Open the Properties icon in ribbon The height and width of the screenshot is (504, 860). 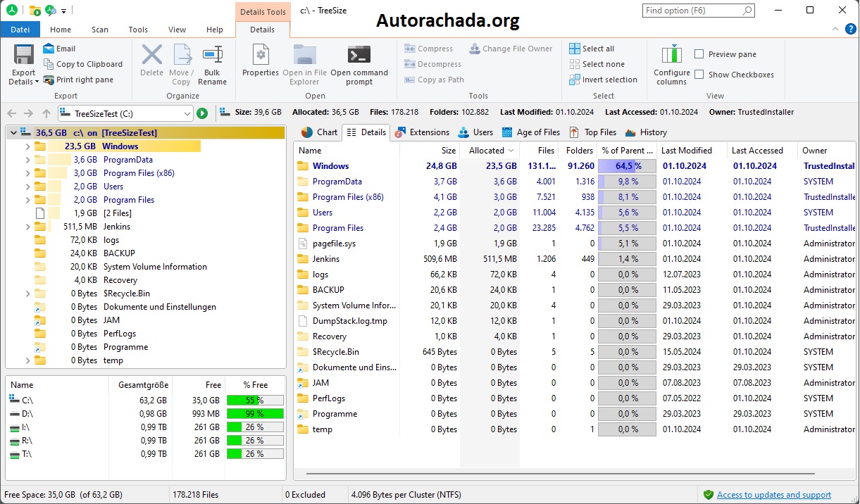pyautogui.click(x=261, y=55)
